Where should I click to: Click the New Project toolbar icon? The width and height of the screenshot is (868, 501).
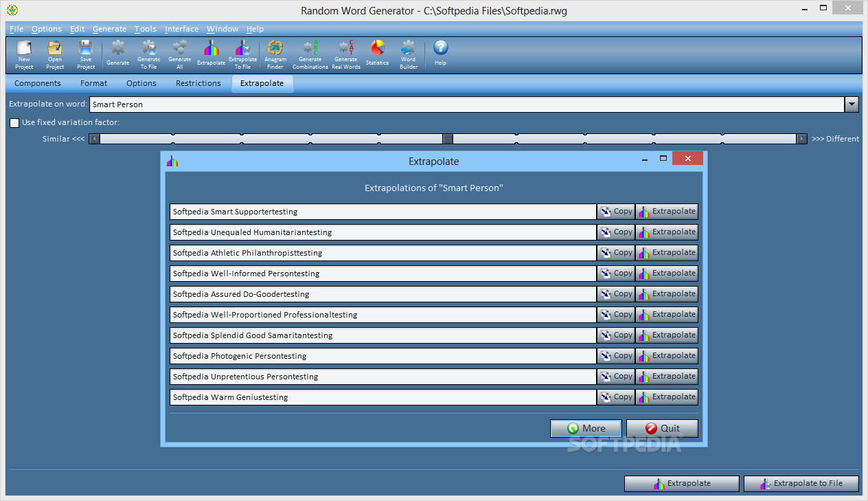(x=24, y=54)
